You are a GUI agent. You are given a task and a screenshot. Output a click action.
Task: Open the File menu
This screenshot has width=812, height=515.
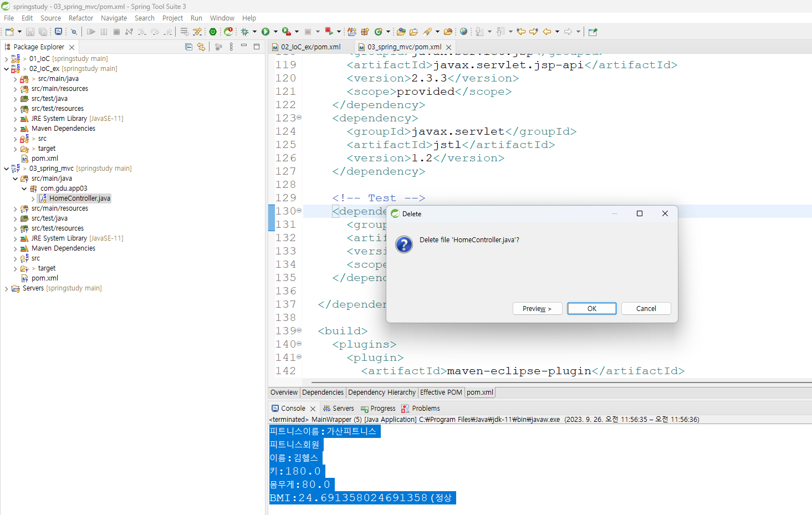[9, 18]
